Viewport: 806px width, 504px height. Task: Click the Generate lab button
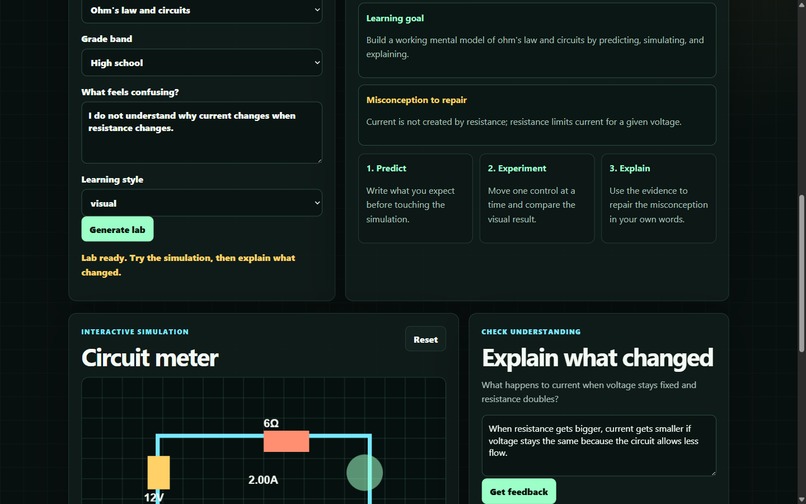tap(117, 229)
